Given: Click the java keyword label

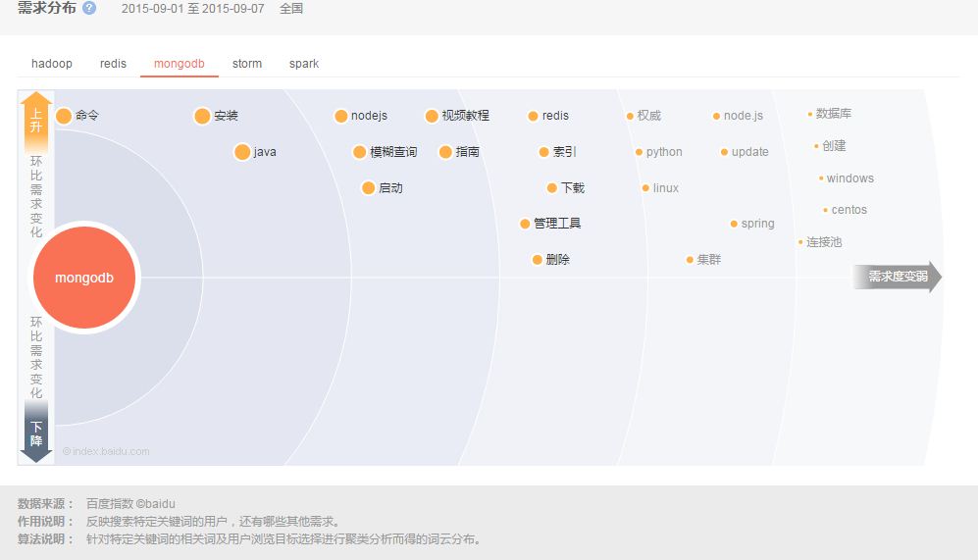Looking at the screenshot, I should pyautogui.click(x=265, y=152).
